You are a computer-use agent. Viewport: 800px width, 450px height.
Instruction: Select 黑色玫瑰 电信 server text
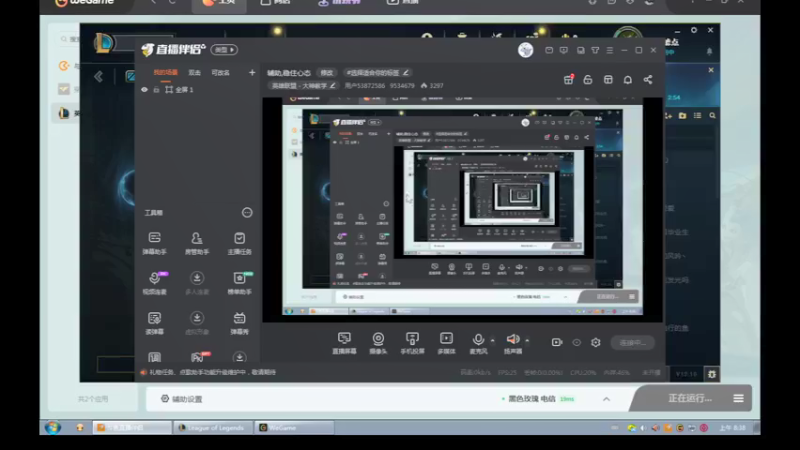coord(532,399)
